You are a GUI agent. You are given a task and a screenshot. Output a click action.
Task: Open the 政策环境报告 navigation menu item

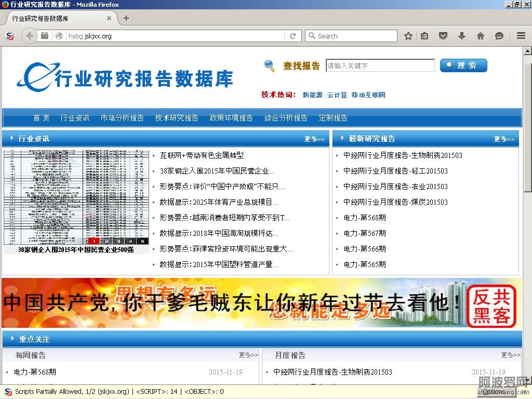[x=231, y=118]
